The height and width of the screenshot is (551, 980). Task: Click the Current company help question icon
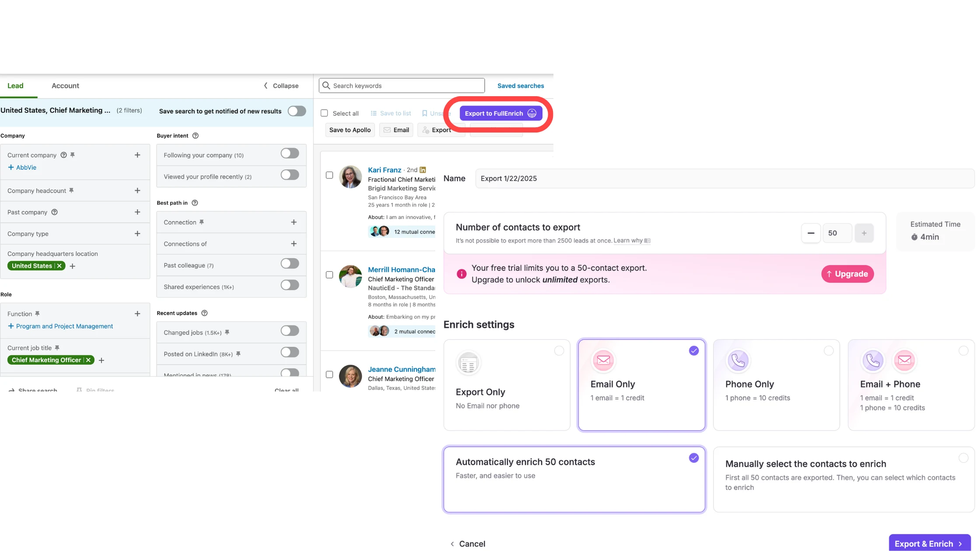pos(63,155)
